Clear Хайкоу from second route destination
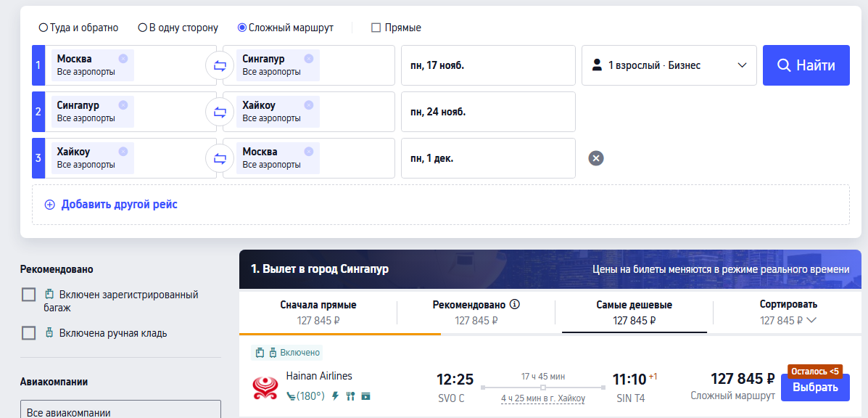 [308, 105]
